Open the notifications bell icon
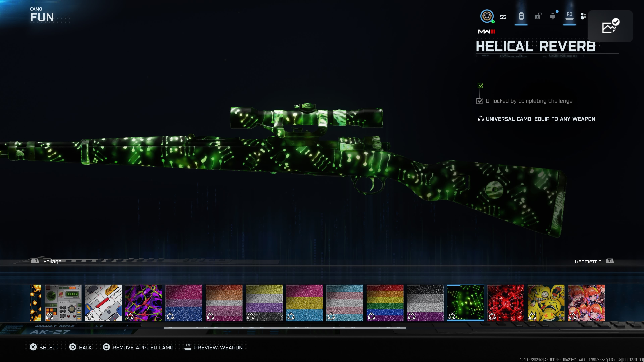The height and width of the screenshot is (362, 644). 553,16
